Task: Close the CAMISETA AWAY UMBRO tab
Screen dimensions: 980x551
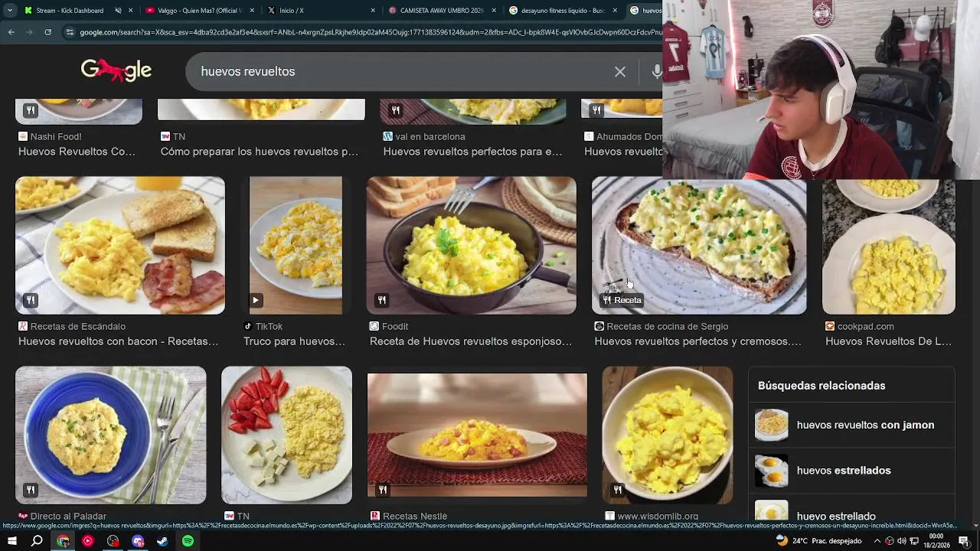Action: tap(494, 11)
